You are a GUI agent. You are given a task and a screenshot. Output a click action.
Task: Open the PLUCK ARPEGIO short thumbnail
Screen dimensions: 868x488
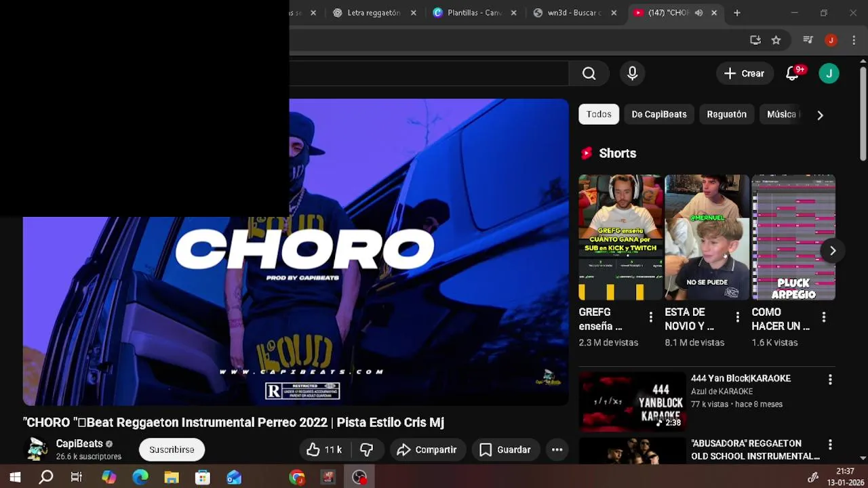point(793,237)
